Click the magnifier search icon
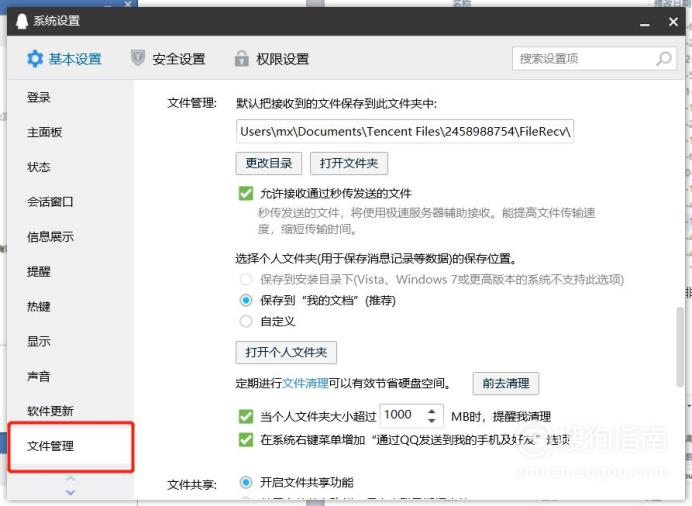 pos(664,58)
